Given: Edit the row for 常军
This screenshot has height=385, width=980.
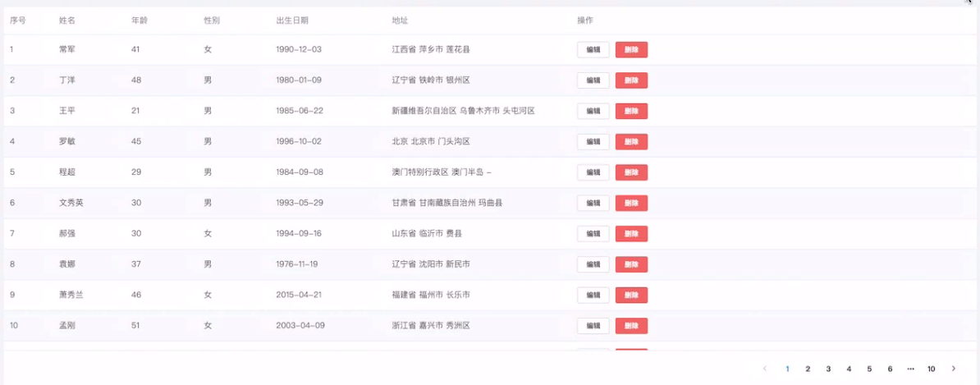Looking at the screenshot, I should coord(593,50).
